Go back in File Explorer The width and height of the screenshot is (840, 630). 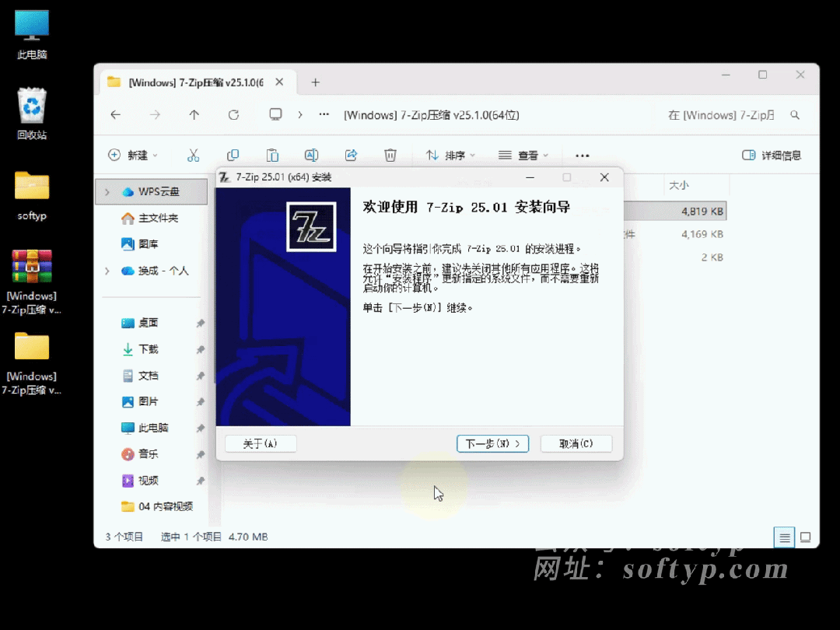116,114
